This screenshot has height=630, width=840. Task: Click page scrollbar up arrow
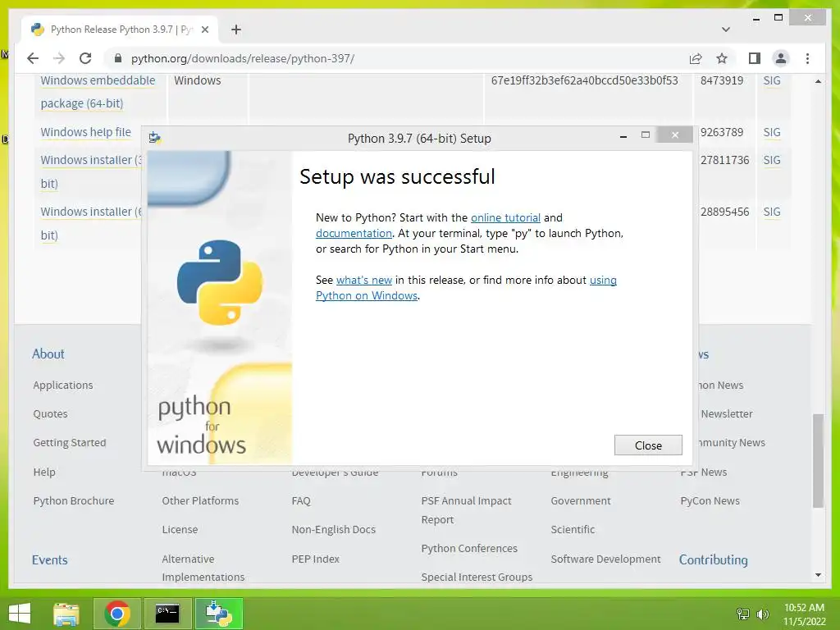818,81
